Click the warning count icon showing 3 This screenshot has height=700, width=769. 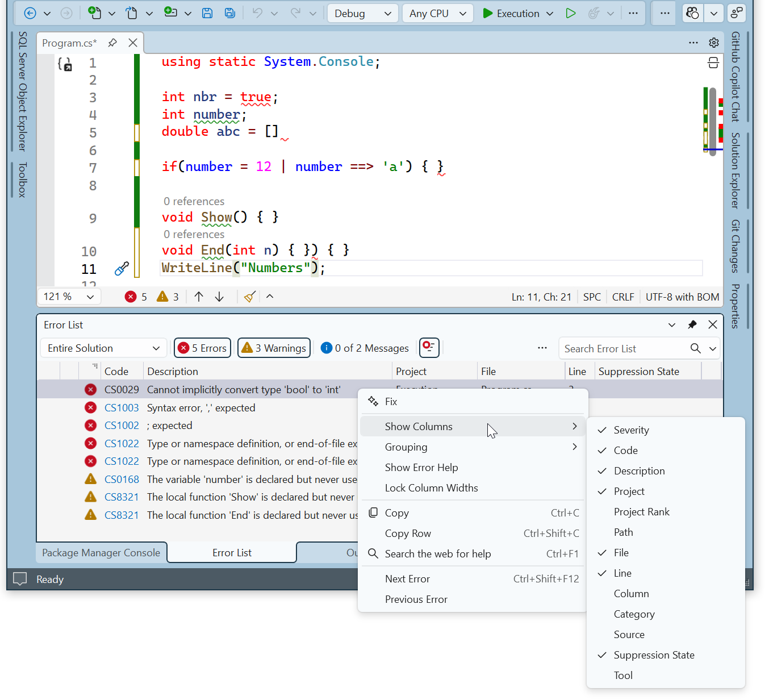(x=162, y=297)
